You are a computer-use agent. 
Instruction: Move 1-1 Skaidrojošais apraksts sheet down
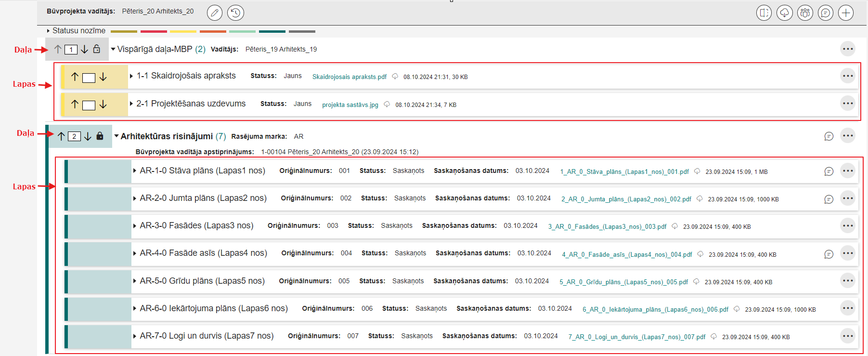[103, 77]
